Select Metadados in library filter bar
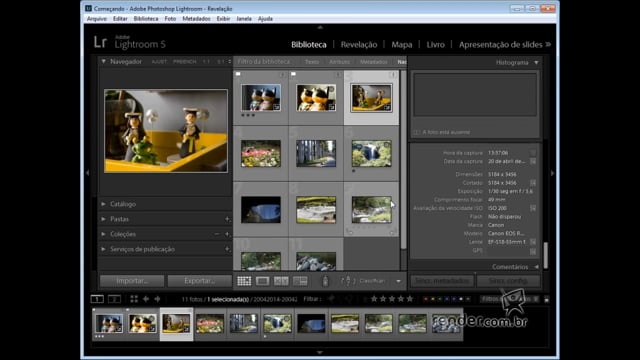The width and height of the screenshot is (640, 360). 373,62
